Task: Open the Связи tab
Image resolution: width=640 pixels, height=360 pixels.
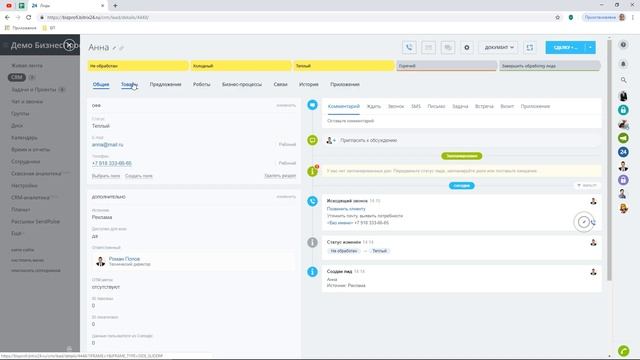Action: click(280, 84)
